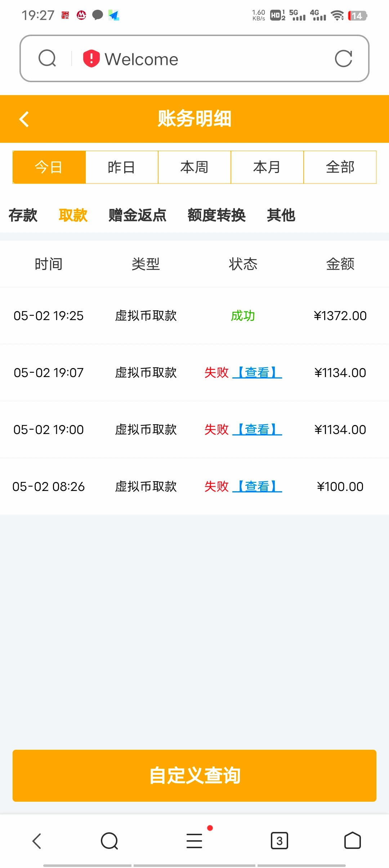The height and width of the screenshot is (868, 389).
Task: Reload the page with refresh icon
Action: click(343, 58)
